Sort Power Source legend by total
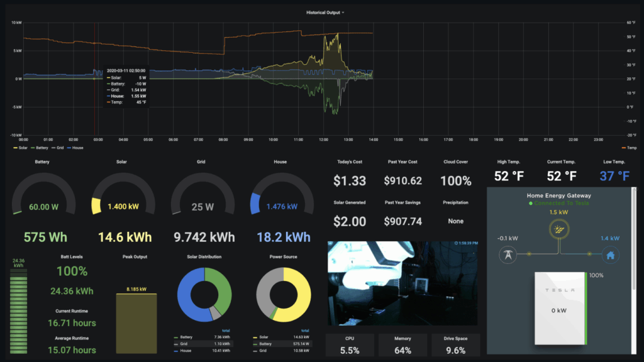 [305, 331]
